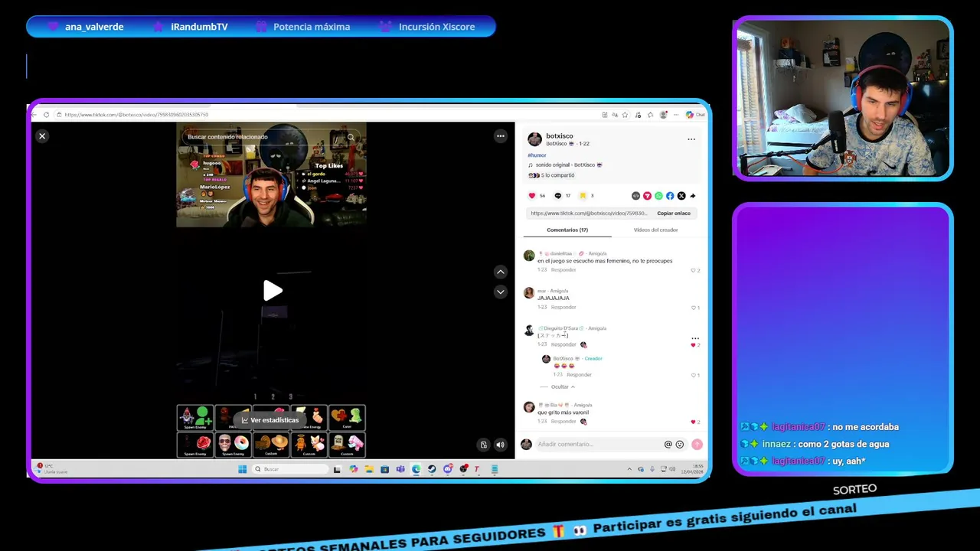Screen dimensions: 980x551
Task: Unlike Dieguito D'Sara's comment
Action: tap(694, 345)
